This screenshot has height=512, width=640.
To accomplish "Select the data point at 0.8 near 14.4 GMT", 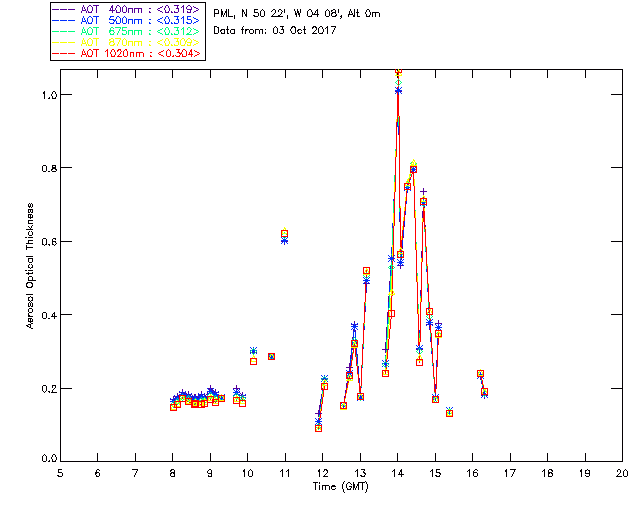I will tap(413, 169).
